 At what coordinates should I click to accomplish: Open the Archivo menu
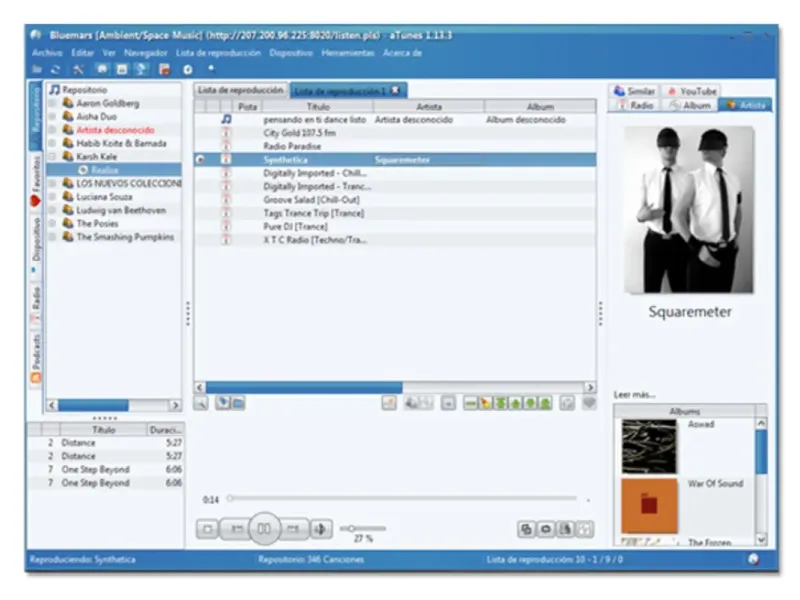coord(47,53)
